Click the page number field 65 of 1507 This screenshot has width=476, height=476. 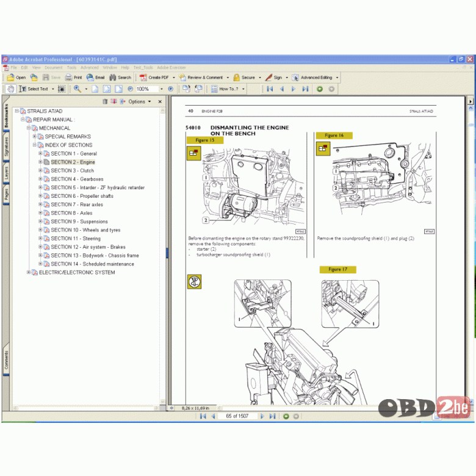pyautogui.click(x=237, y=416)
